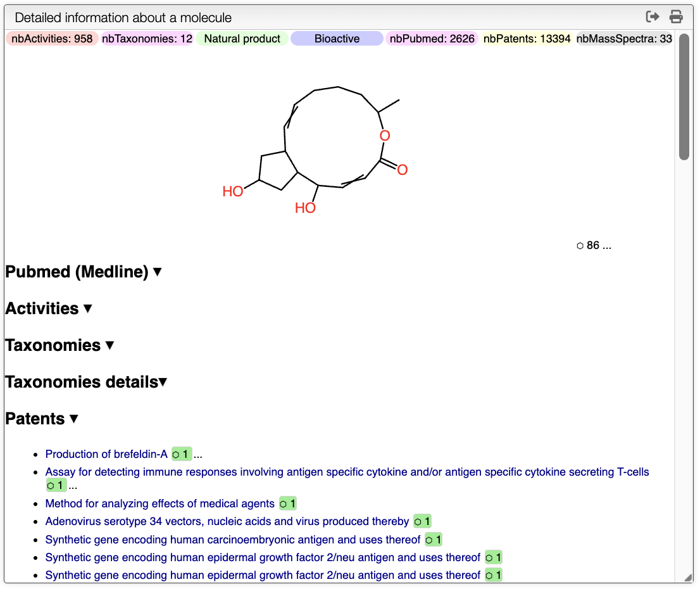Collapse the Patents section
This screenshot has height=589, width=700.
click(x=42, y=419)
